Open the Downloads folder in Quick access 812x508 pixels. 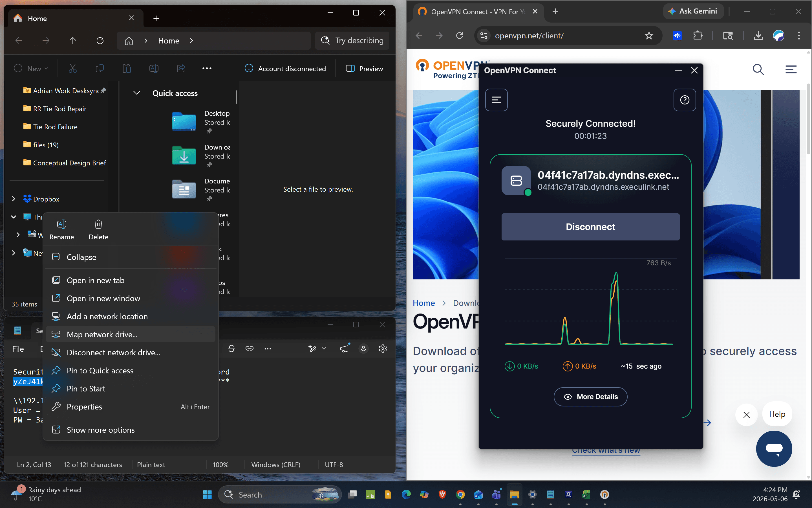(201, 155)
